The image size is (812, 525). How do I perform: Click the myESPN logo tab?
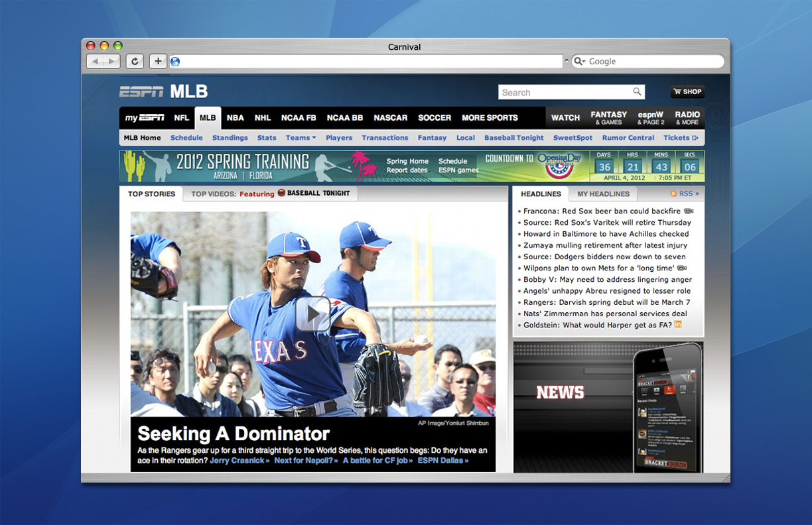coord(144,118)
